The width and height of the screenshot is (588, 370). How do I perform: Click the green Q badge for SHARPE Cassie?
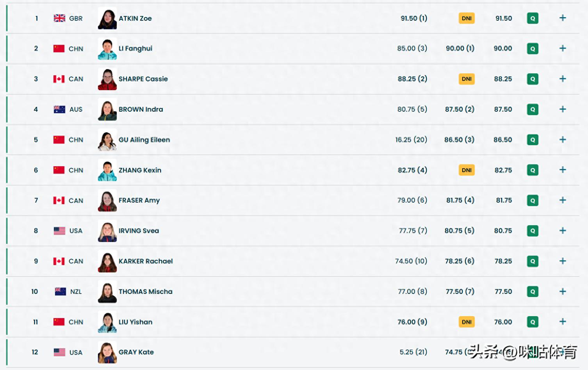[533, 79]
